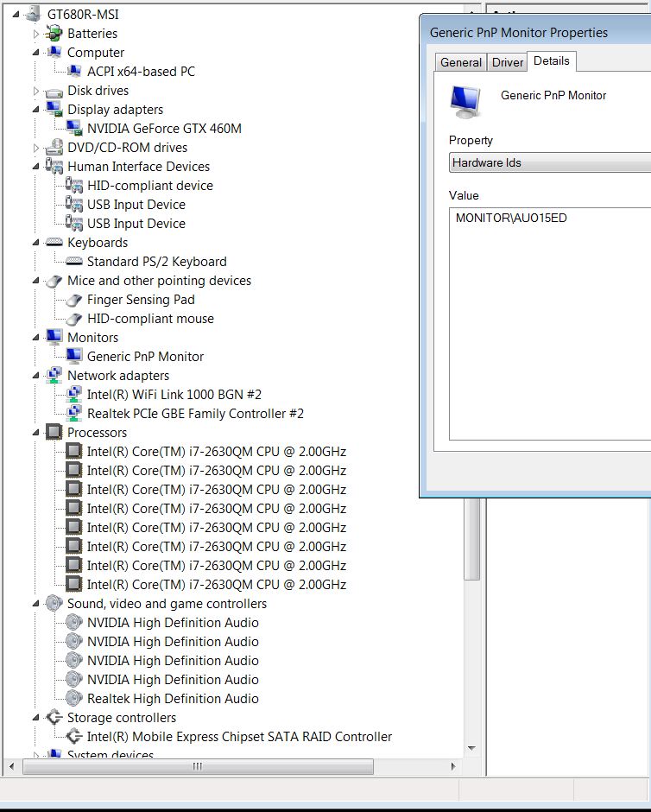Click the vertical scrollbar thumb of device tree

(472, 538)
